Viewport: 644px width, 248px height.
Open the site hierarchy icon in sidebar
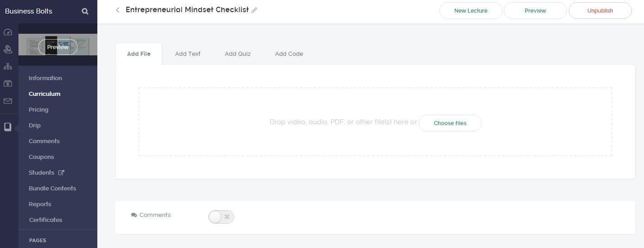pos(8,66)
